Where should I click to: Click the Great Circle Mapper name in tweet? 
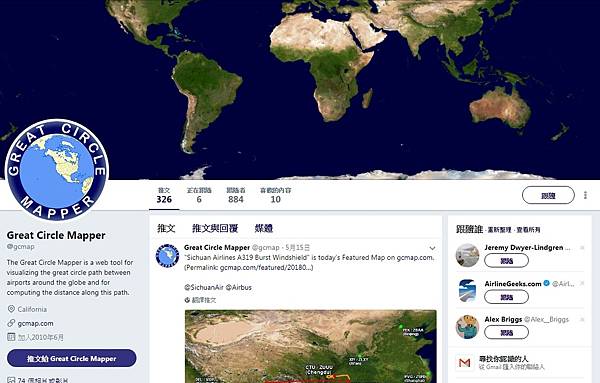tap(217, 248)
